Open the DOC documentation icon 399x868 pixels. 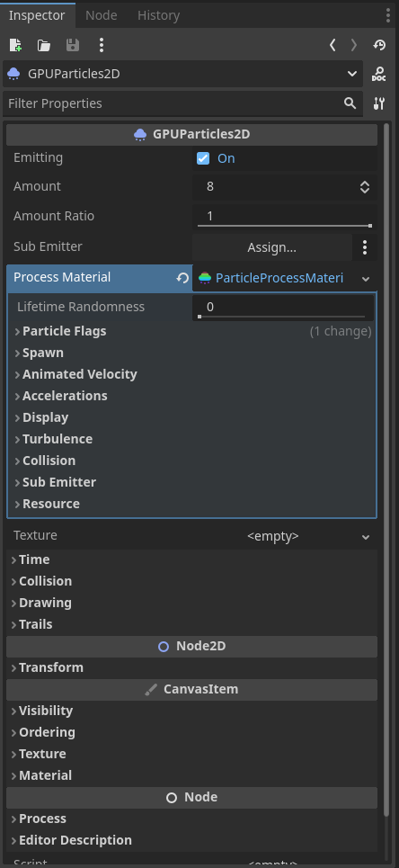click(x=379, y=74)
